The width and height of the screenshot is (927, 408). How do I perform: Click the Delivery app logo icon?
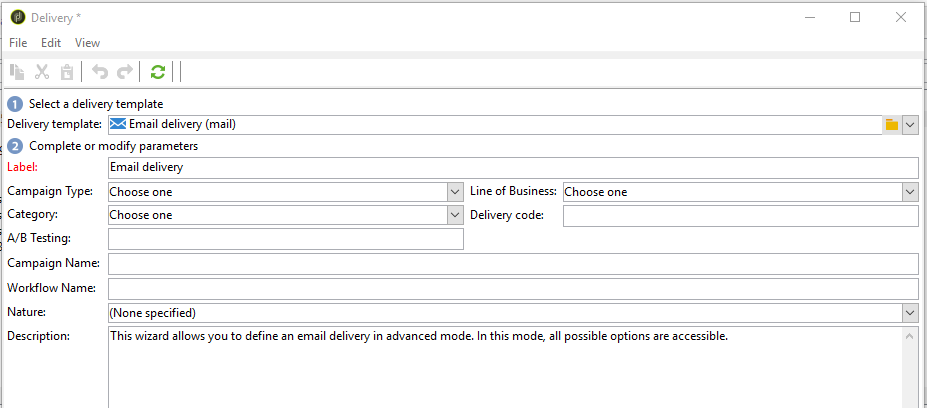click(18, 17)
